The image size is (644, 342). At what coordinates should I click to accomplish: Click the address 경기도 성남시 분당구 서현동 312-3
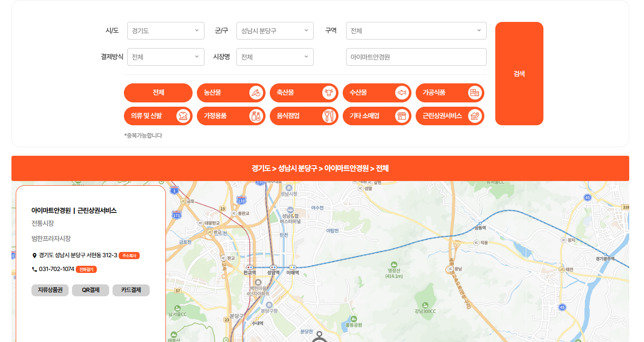click(78, 255)
